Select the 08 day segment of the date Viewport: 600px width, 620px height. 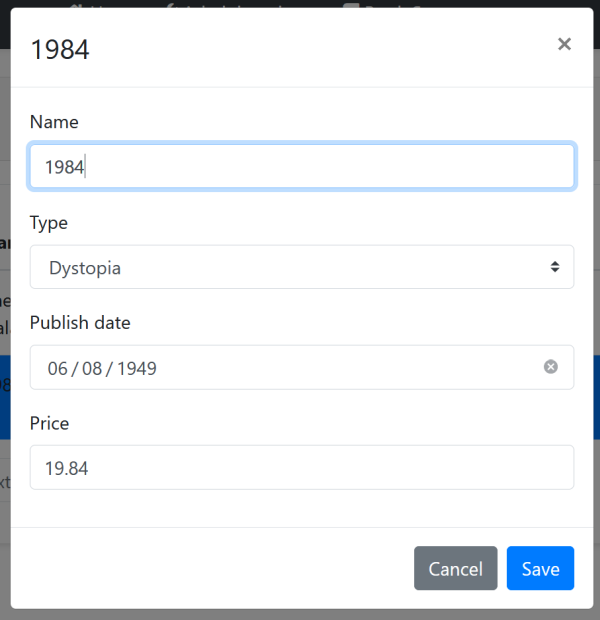point(93,368)
